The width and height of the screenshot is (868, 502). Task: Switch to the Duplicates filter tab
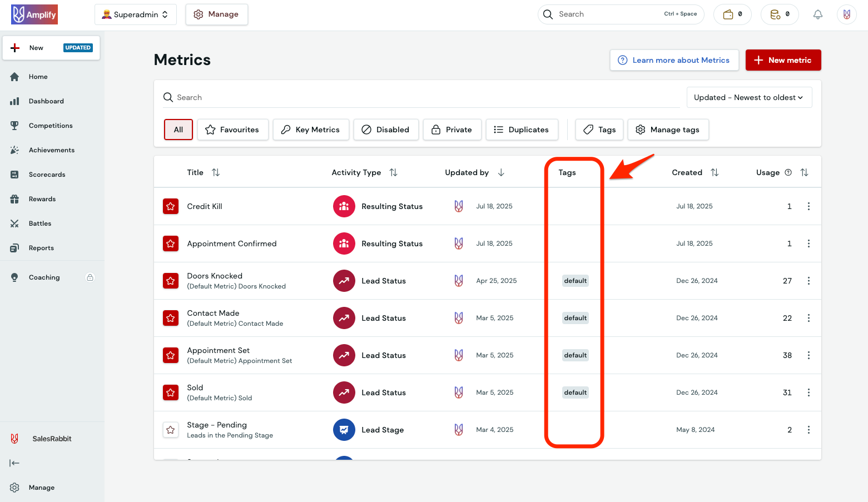(521, 130)
